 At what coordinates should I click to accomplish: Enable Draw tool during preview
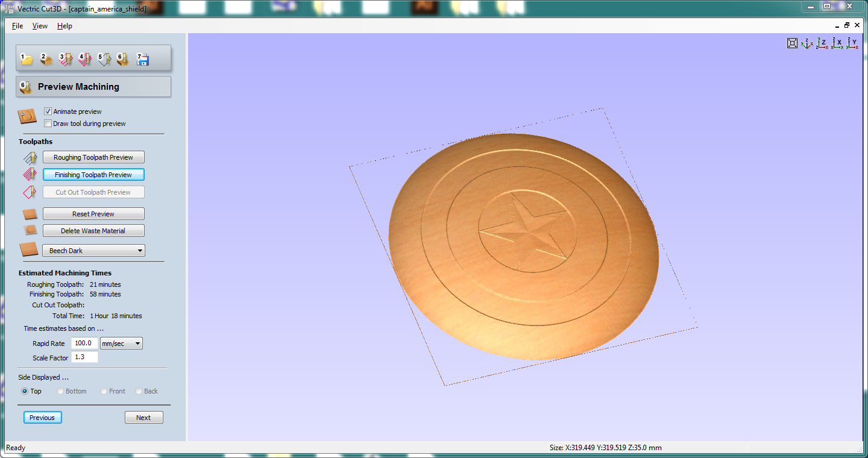pos(48,124)
